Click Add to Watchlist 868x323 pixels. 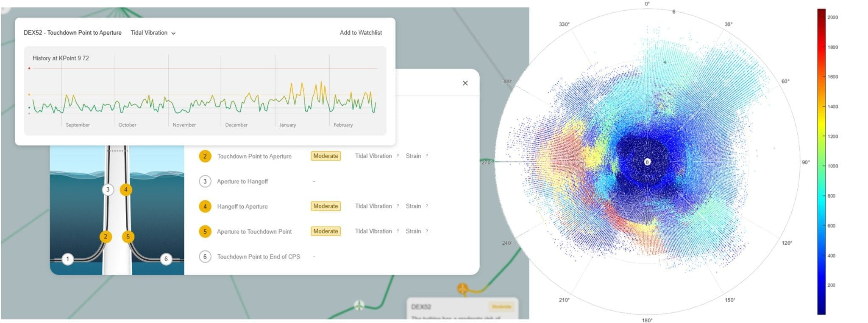tap(360, 33)
